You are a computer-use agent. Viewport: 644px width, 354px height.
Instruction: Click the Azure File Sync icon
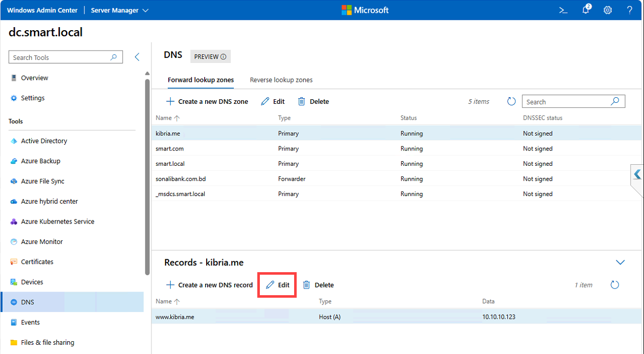14,181
